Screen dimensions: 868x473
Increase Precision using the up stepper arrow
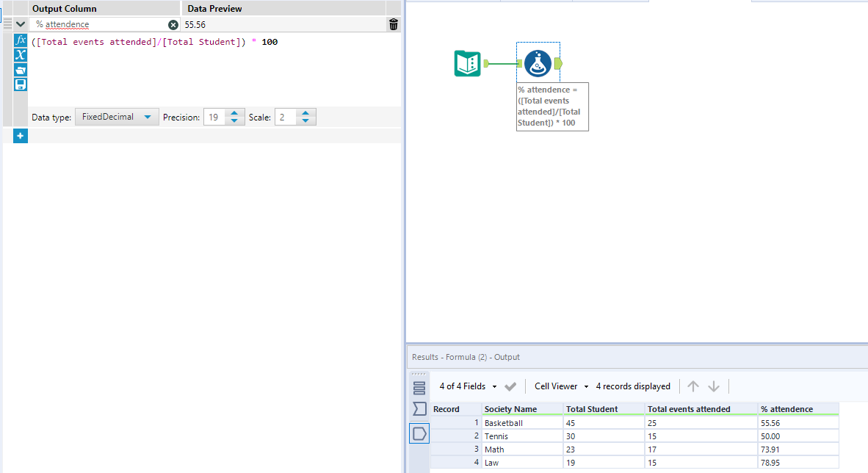234,112
